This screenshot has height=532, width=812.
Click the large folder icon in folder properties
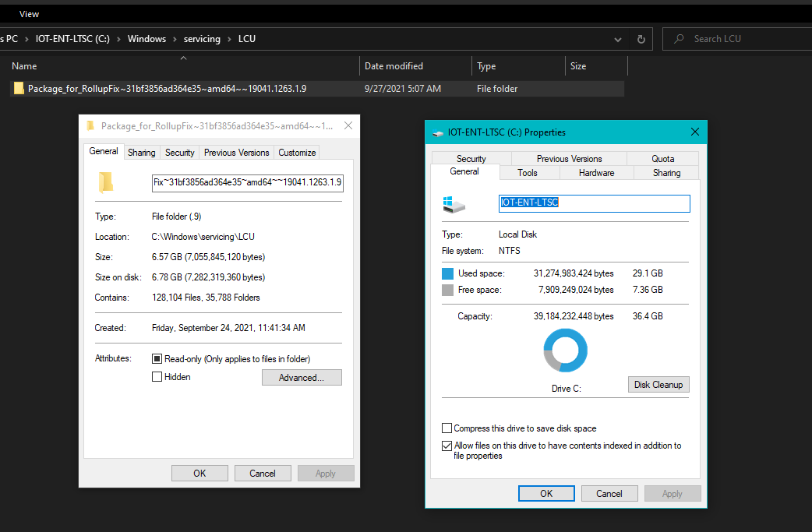coord(106,183)
